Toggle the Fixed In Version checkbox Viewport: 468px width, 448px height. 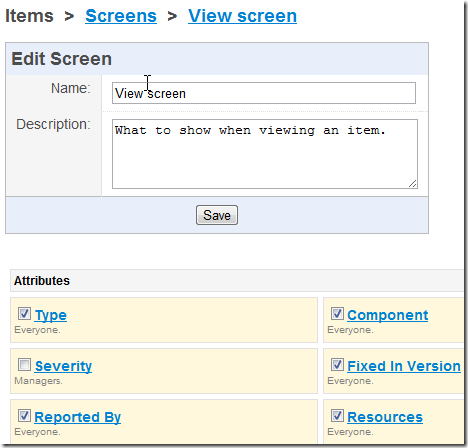click(337, 364)
